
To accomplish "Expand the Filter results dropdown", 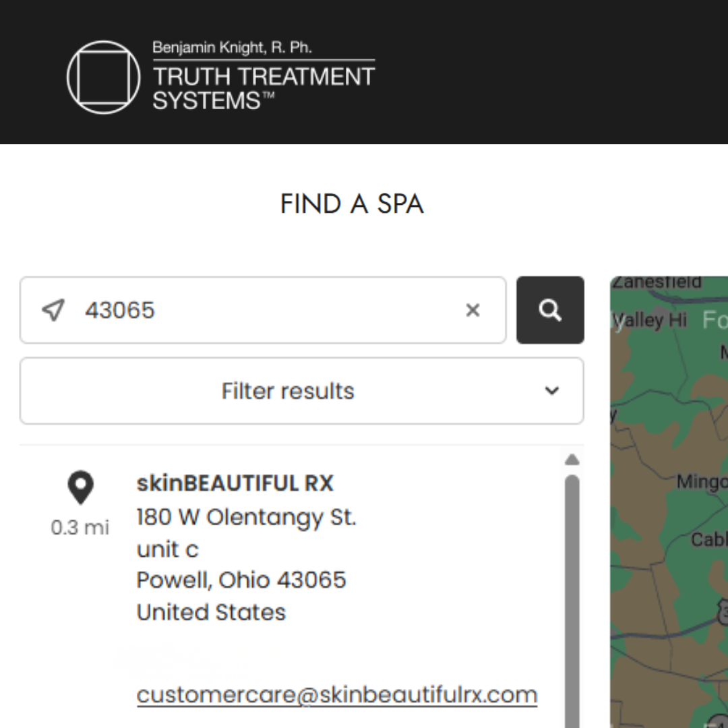I will click(x=302, y=391).
